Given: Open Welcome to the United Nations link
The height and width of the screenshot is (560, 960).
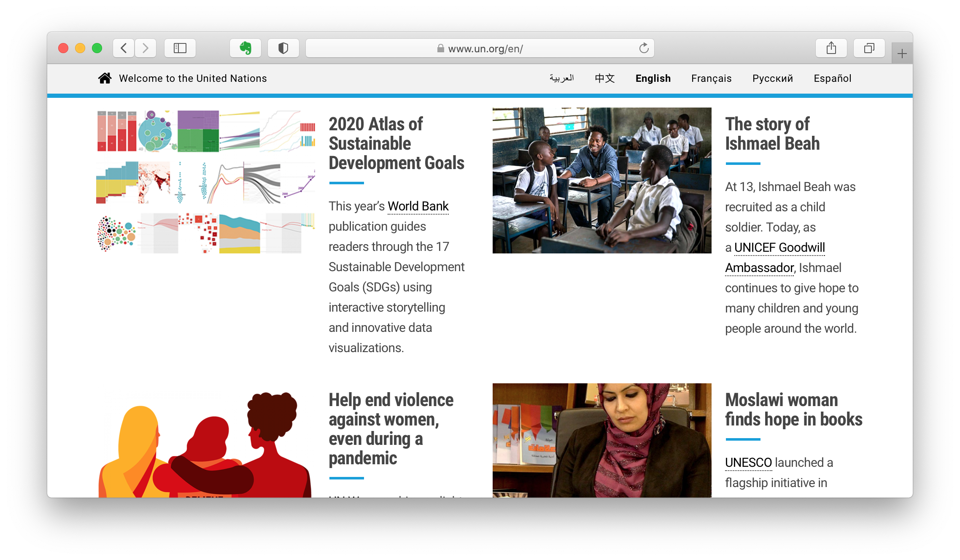Looking at the screenshot, I should pyautogui.click(x=193, y=78).
